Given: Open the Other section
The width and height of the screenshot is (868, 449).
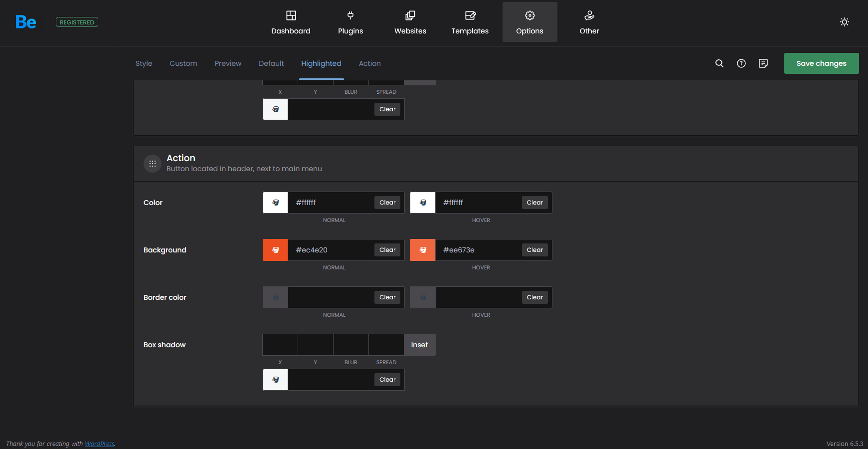Looking at the screenshot, I should tap(589, 22).
